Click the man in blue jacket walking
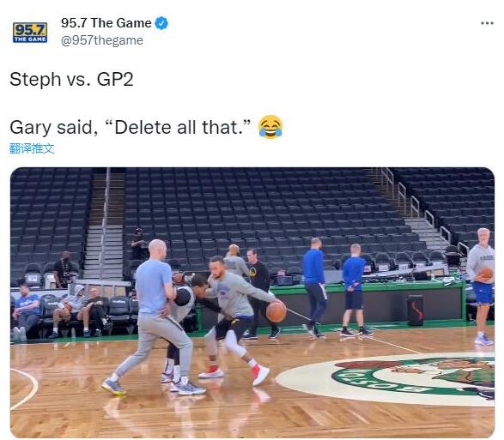Image resolution: width=504 pixels, height=440 pixels. click(x=314, y=287)
